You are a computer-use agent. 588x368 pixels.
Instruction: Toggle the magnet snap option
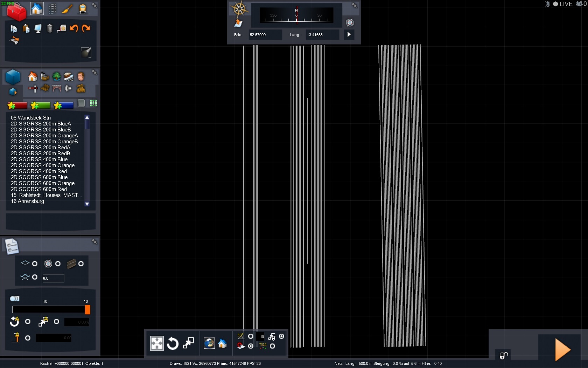click(x=251, y=346)
